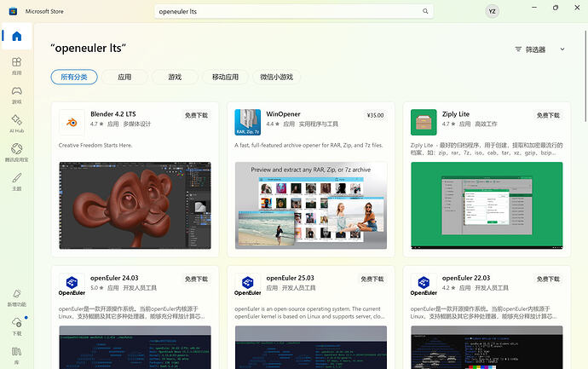Click the filter lines icon
Viewport: 588px width, 369px height.
[518, 49]
